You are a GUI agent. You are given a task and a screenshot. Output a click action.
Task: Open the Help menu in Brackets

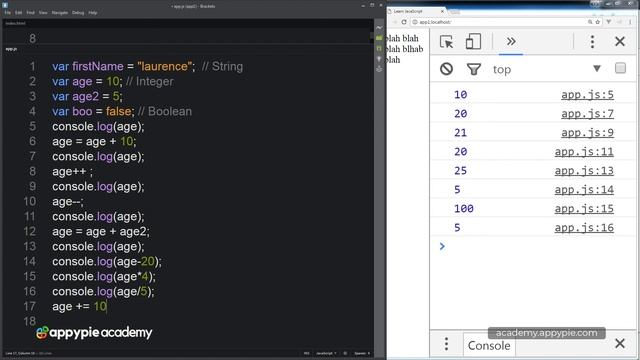(93, 13)
